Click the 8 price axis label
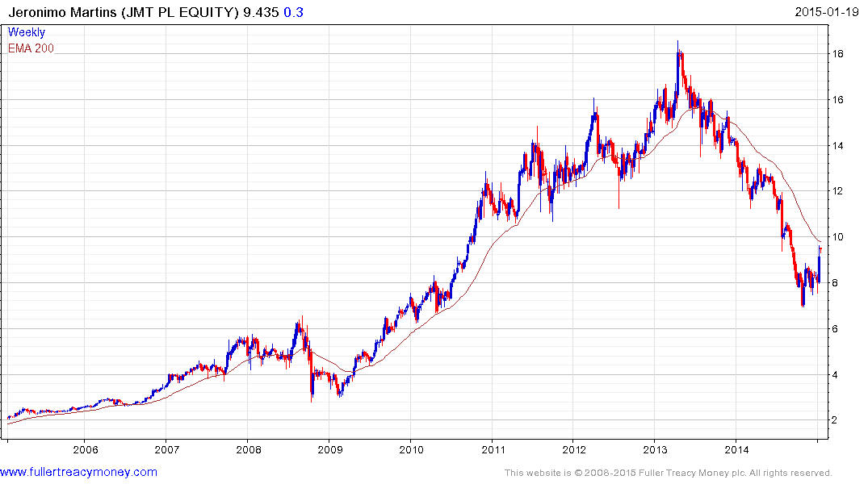868x484 pixels. (x=836, y=282)
